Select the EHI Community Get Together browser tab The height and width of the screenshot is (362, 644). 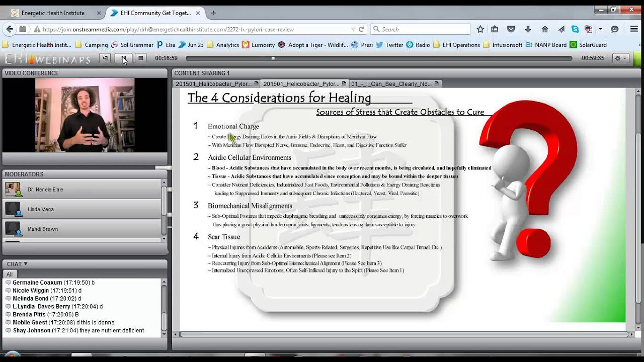155,13
